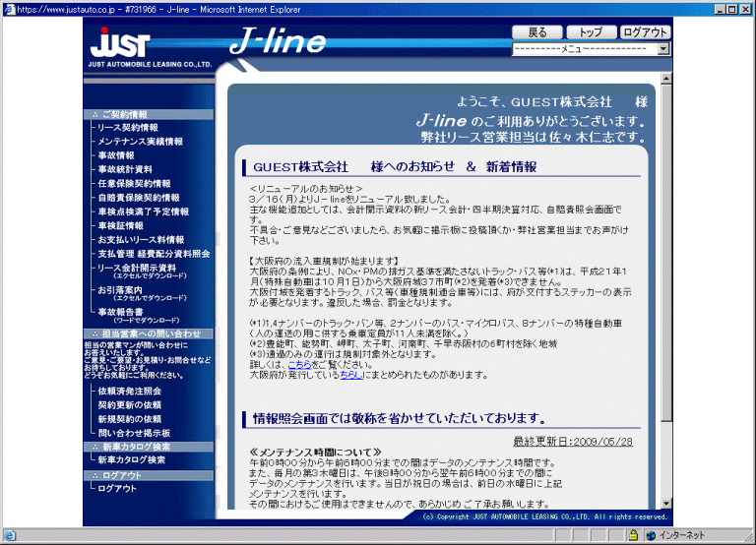The image size is (756, 545).
Task: Click the padlock security icon in status bar
Action: click(633, 535)
